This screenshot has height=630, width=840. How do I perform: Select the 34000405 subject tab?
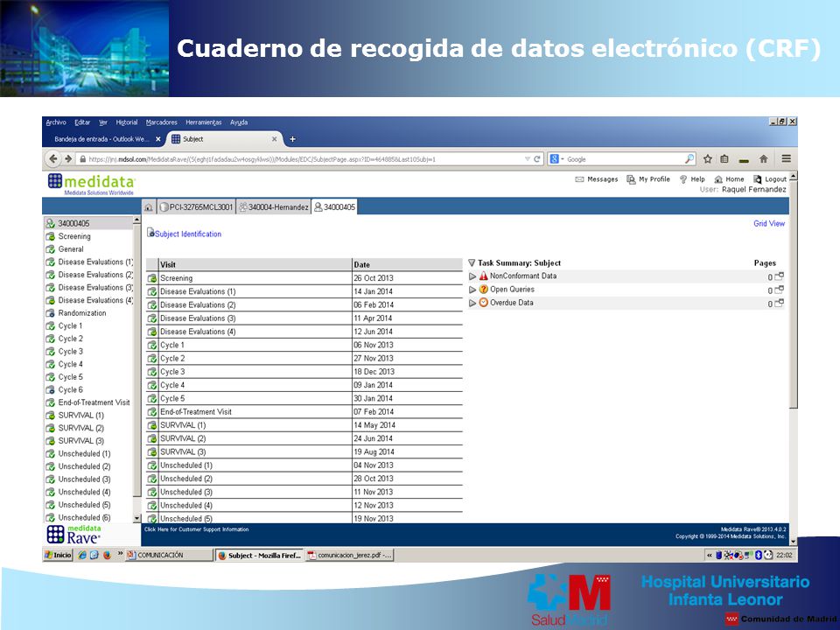(334, 207)
